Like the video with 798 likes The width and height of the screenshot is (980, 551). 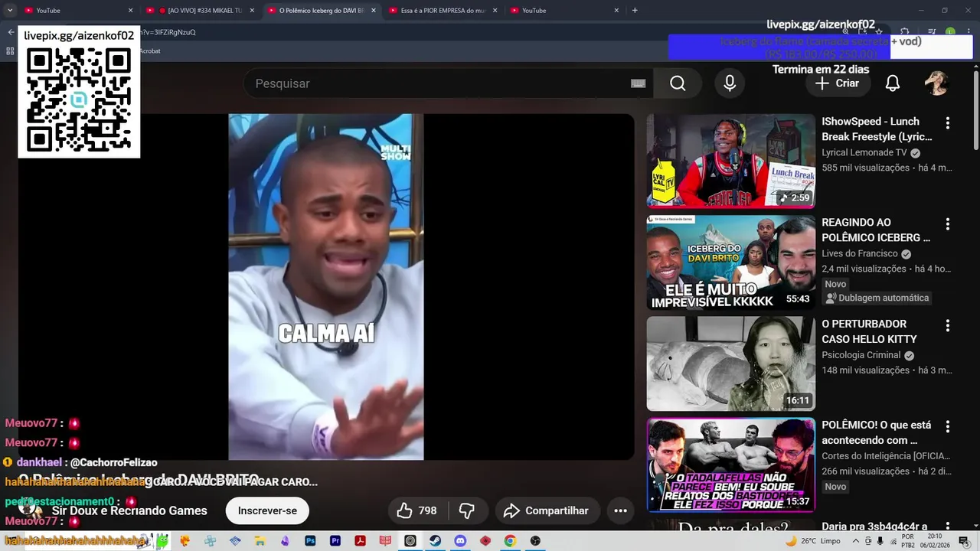click(417, 510)
